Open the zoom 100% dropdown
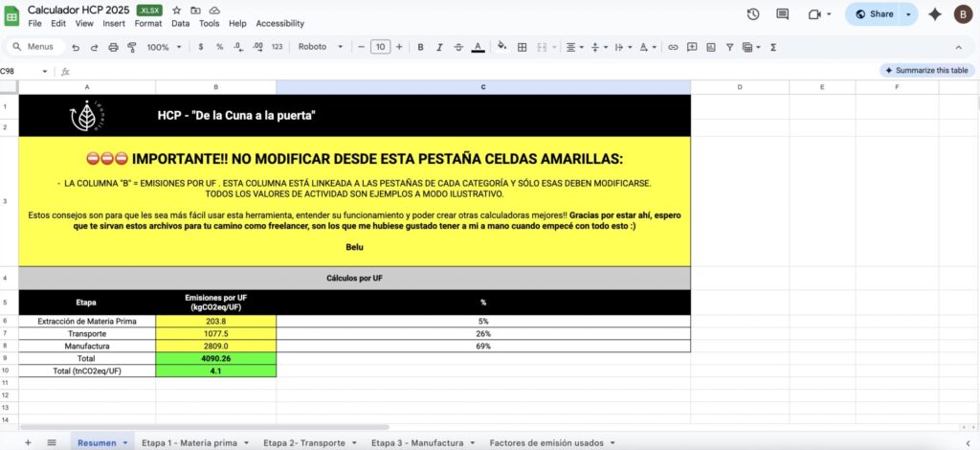 point(164,47)
